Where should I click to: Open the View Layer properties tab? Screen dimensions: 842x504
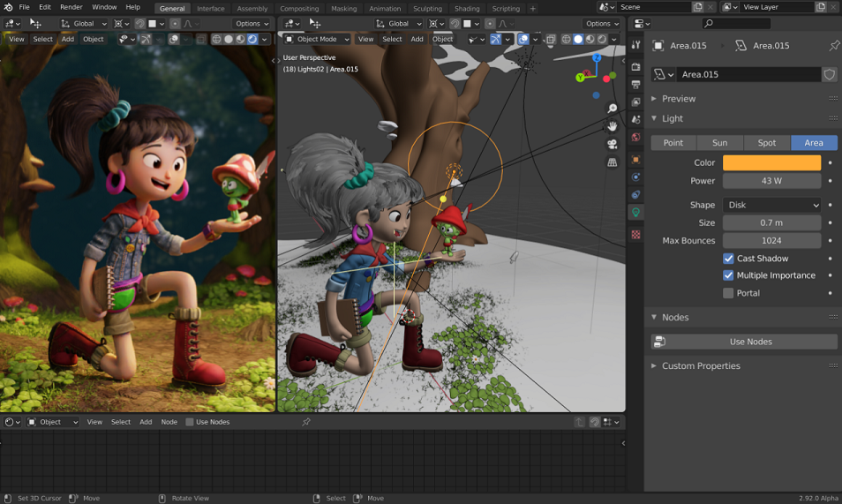point(635,102)
